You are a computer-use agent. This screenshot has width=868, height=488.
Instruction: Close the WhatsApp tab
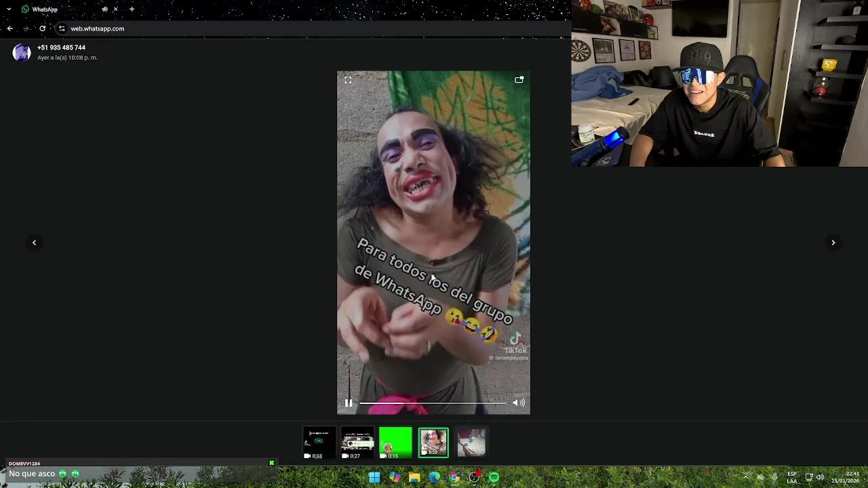coord(115,9)
